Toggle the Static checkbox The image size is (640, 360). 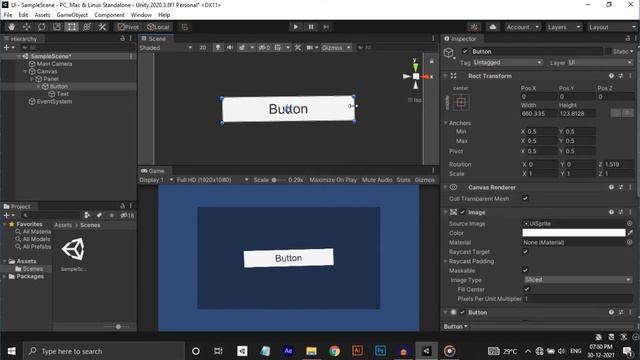pos(608,51)
